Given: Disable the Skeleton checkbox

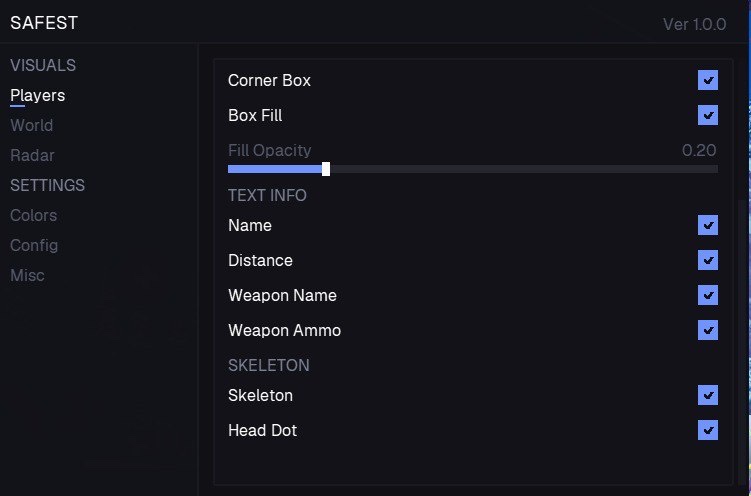Looking at the screenshot, I should (708, 396).
